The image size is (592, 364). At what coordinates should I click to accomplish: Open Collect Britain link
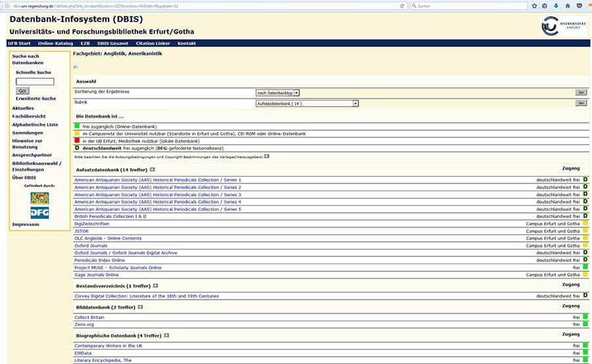(89, 317)
